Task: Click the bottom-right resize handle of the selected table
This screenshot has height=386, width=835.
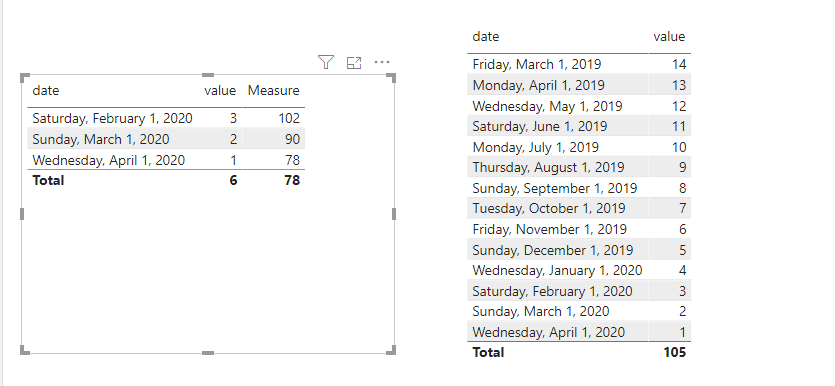Action: click(392, 350)
